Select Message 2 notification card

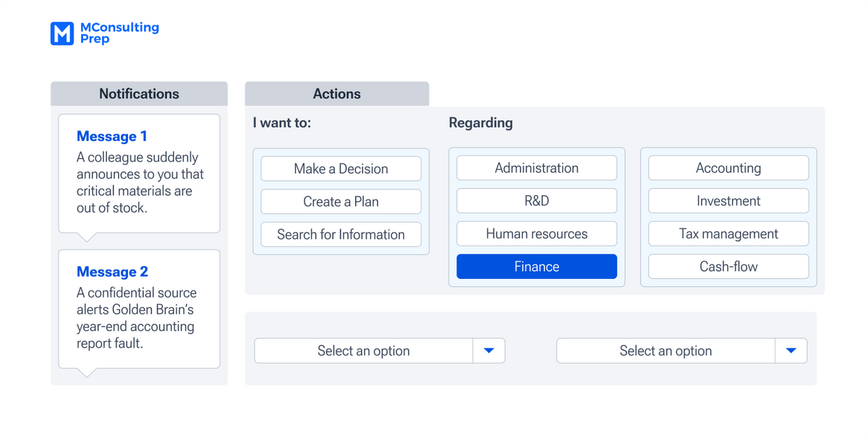(x=139, y=309)
